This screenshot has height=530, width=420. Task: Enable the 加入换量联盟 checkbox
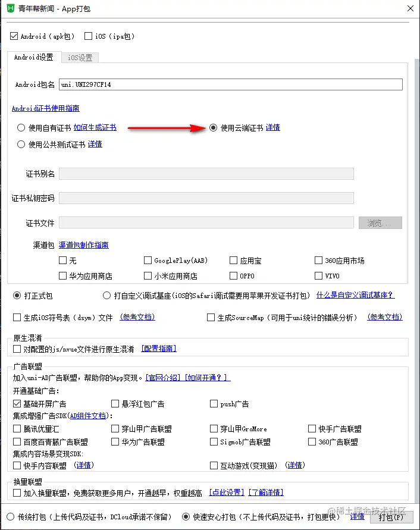coord(17,493)
